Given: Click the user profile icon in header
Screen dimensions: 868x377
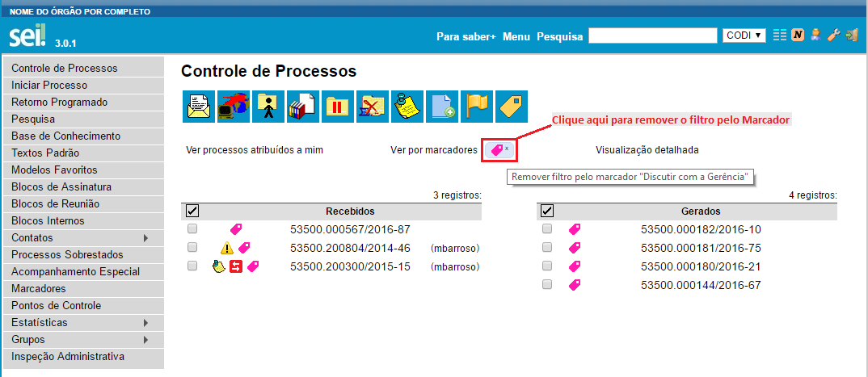Looking at the screenshot, I should [x=815, y=36].
